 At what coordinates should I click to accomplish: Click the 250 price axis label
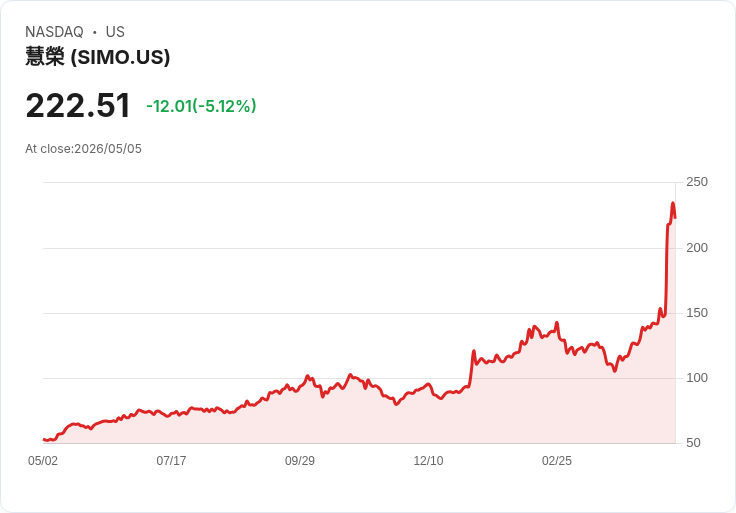[x=697, y=182]
